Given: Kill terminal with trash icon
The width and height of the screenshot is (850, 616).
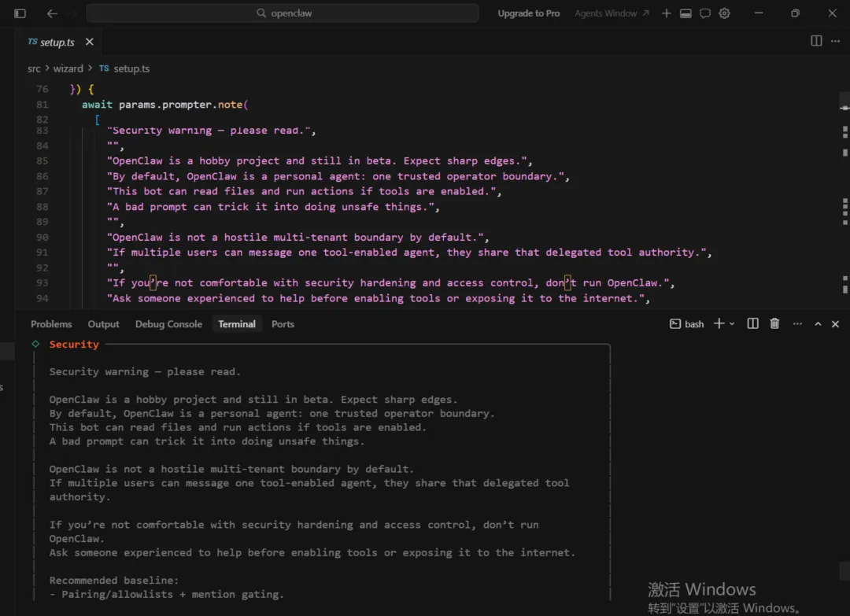Looking at the screenshot, I should pyautogui.click(x=774, y=323).
